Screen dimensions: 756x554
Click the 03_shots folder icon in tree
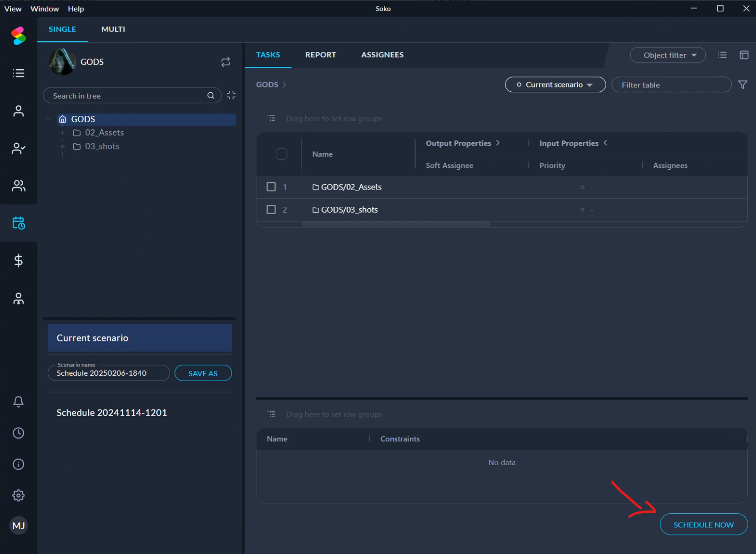click(x=77, y=146)
